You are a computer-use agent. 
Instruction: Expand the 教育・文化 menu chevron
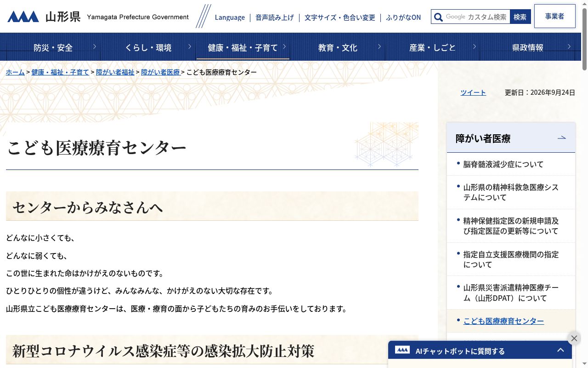(379, 46)
